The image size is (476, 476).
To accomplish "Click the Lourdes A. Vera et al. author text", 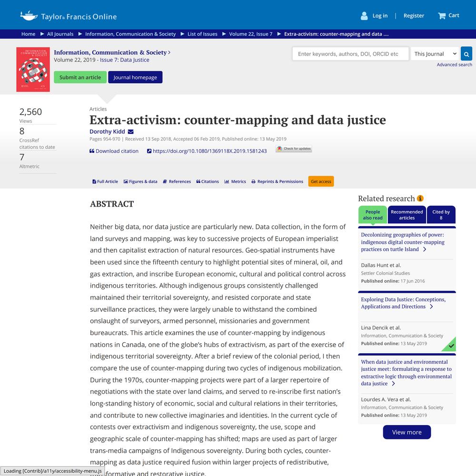I will (386, 399).
